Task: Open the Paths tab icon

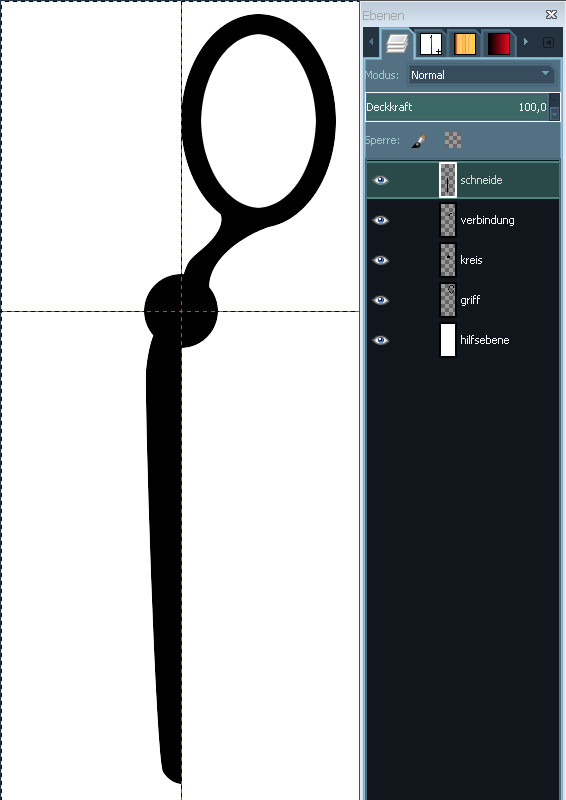Action: pyautogui.click(x=431, y=44)
